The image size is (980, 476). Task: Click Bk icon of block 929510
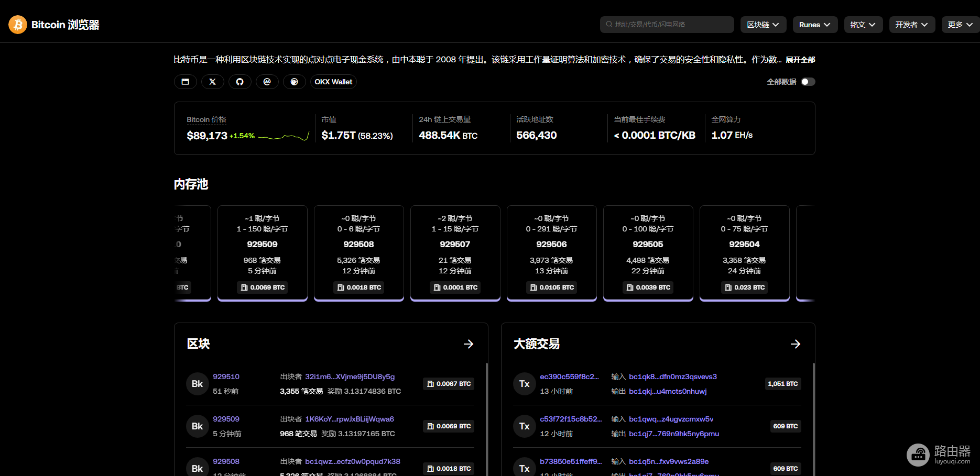click(x=197, y=384)
